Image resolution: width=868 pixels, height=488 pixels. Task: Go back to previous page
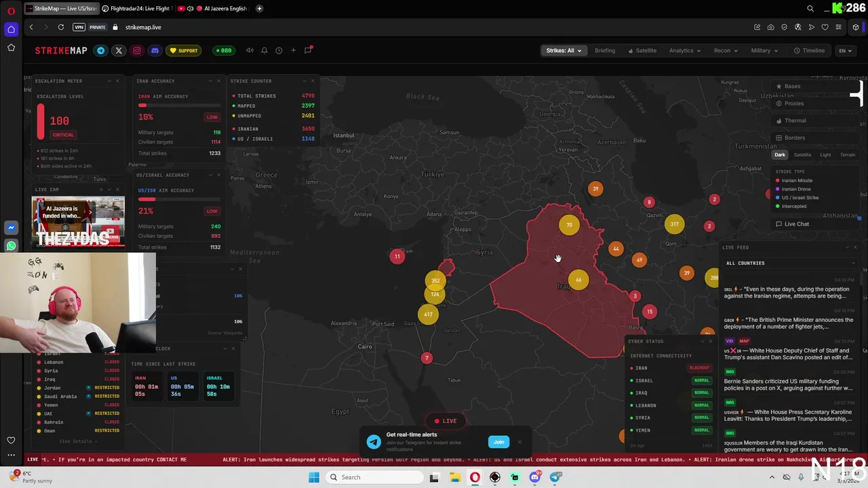click(x=31, y=27)
